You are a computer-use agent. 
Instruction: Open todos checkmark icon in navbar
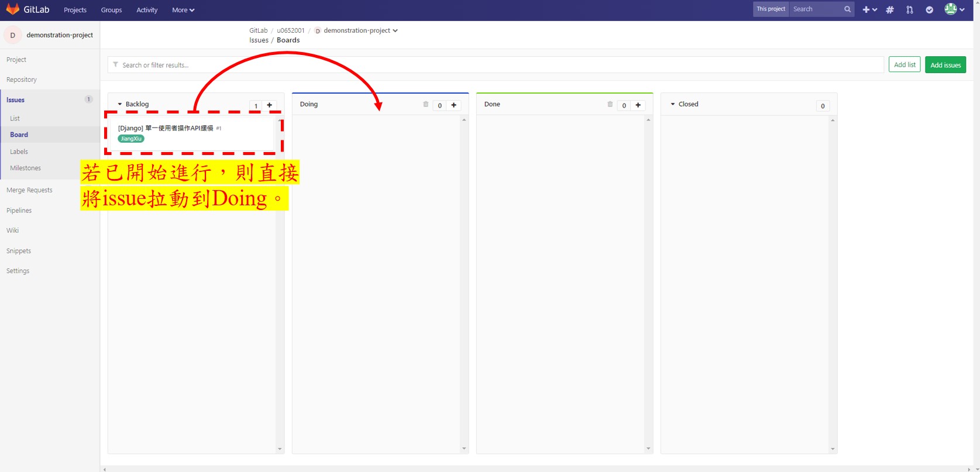(x=929, y=9)
